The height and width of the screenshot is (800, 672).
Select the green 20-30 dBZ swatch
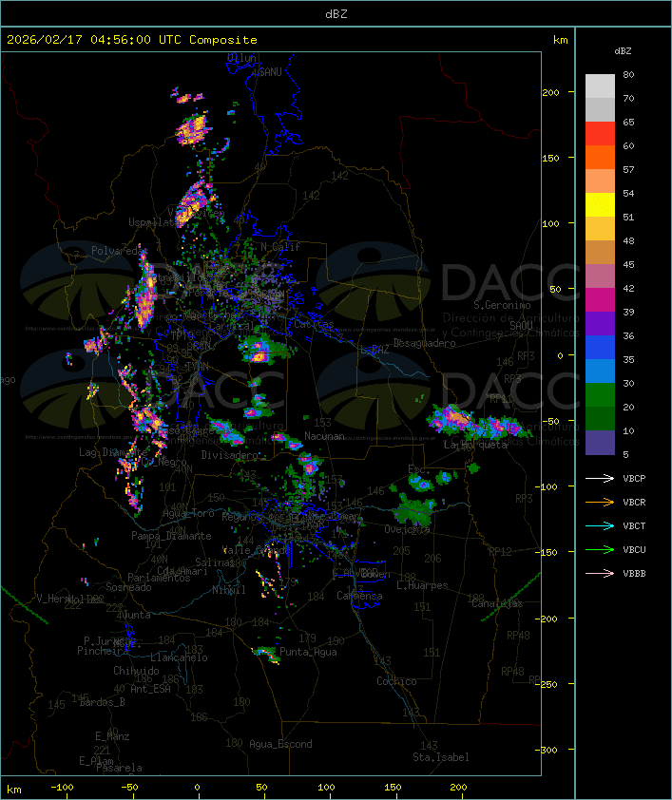tap(600, 395)
